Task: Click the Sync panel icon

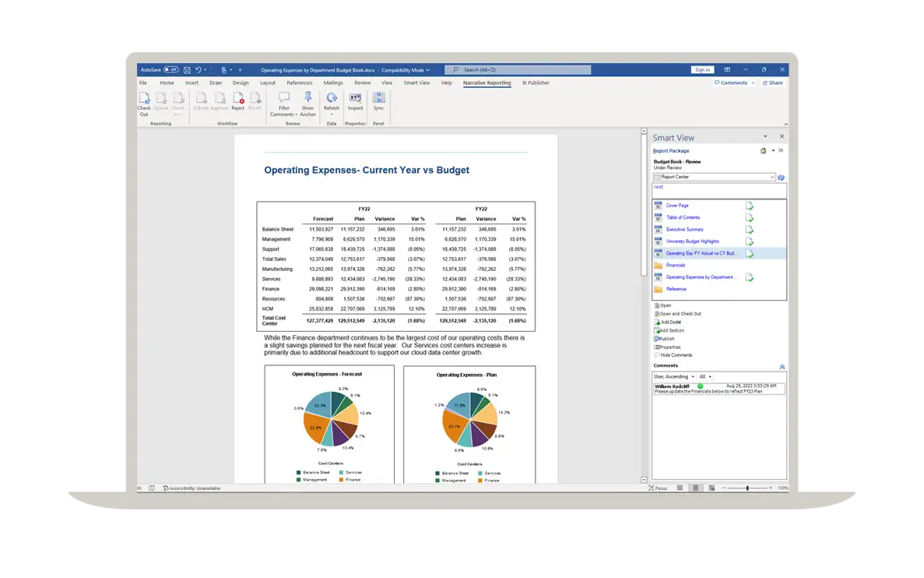Action: [378, 98]
